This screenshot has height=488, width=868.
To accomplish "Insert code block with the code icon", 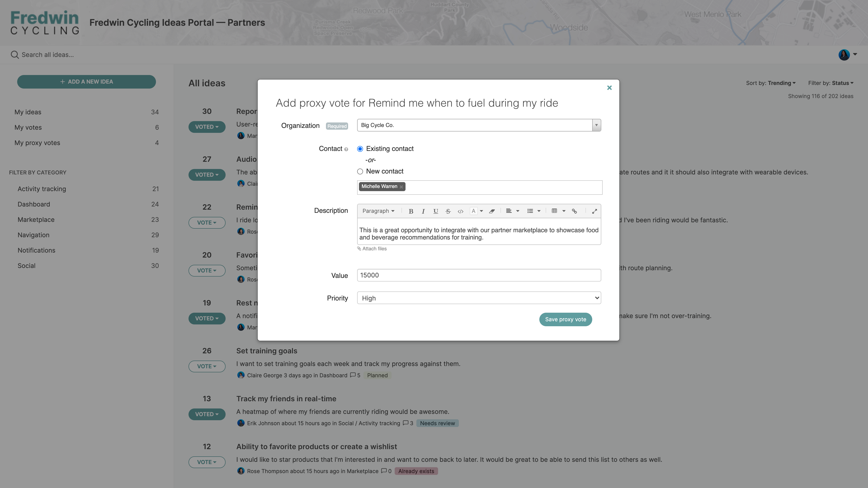I will tap(460, 211).
